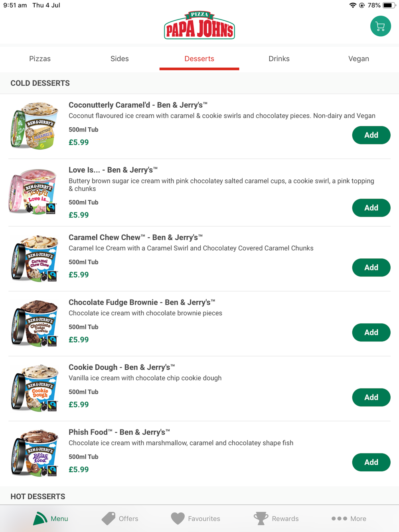Tap the Phish Food tub image
Viewport: 399px width, 532px height.
[x=35, y=453]
